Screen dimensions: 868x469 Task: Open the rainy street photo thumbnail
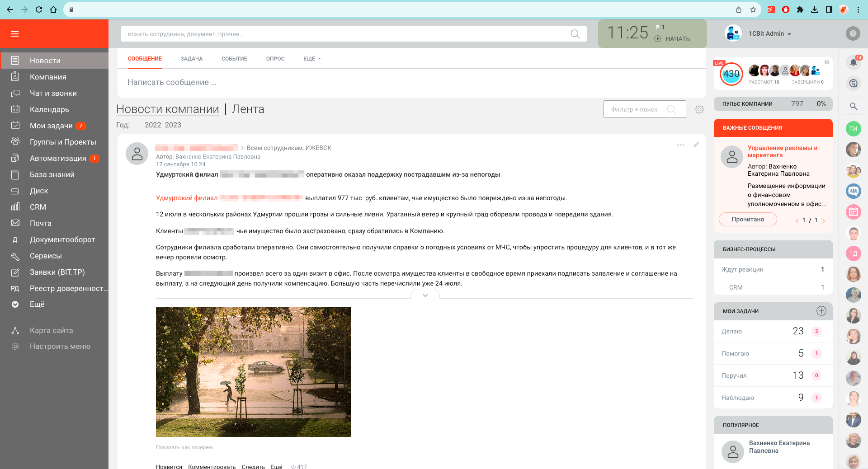[x=254, y=372]
